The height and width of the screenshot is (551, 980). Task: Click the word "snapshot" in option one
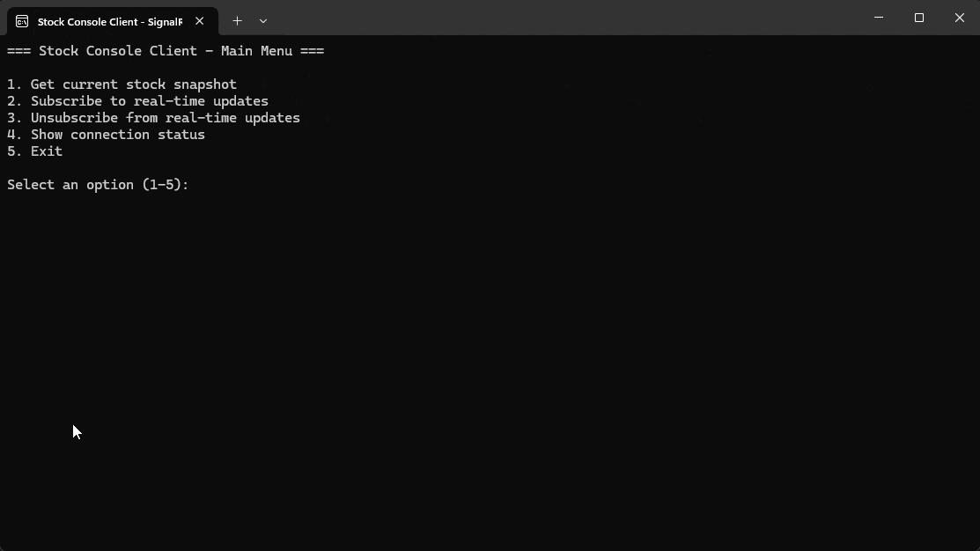coord(204,84)
